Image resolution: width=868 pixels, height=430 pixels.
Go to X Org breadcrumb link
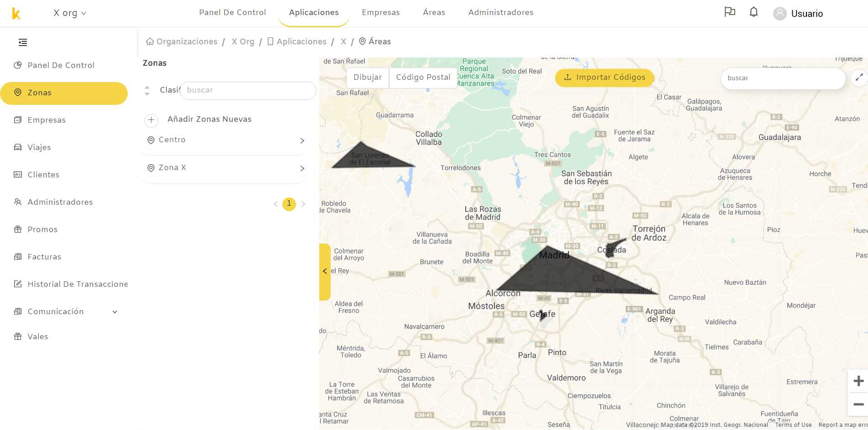click(x=243, y=41)
